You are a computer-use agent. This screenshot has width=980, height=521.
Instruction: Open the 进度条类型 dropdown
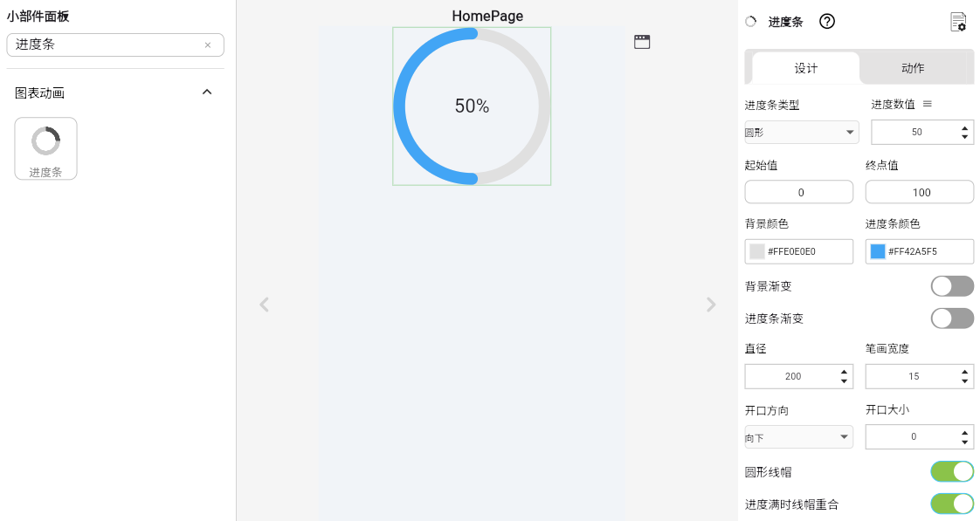point(801,133)
